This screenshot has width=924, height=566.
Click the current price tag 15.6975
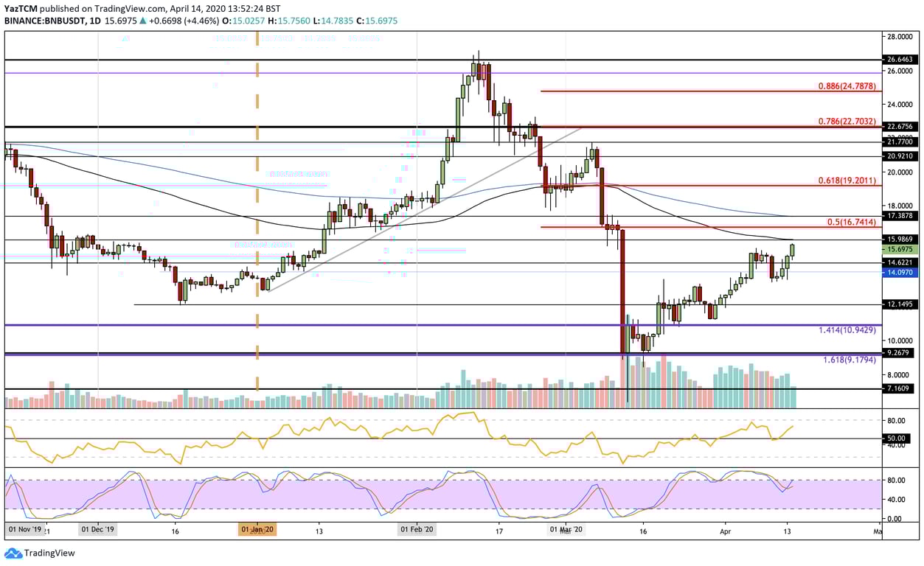click(900, 251)
